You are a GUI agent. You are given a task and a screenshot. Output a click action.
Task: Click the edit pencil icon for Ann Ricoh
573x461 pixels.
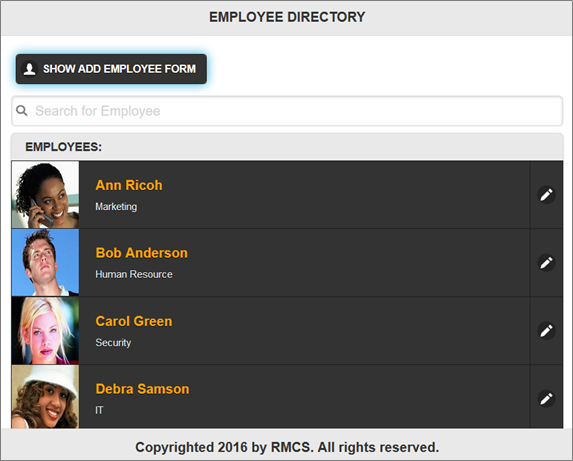[x=546, y=195]
